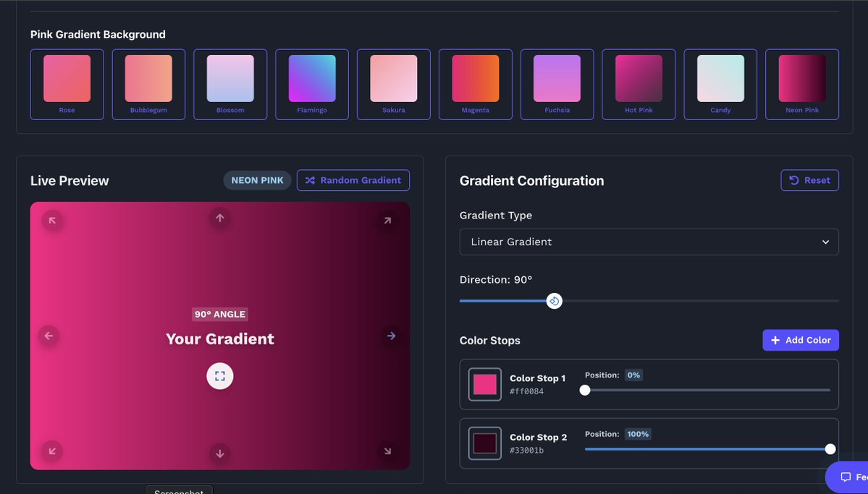868x494 pixels.
Task: Click the 100% position value
Action: coord(638,434)
